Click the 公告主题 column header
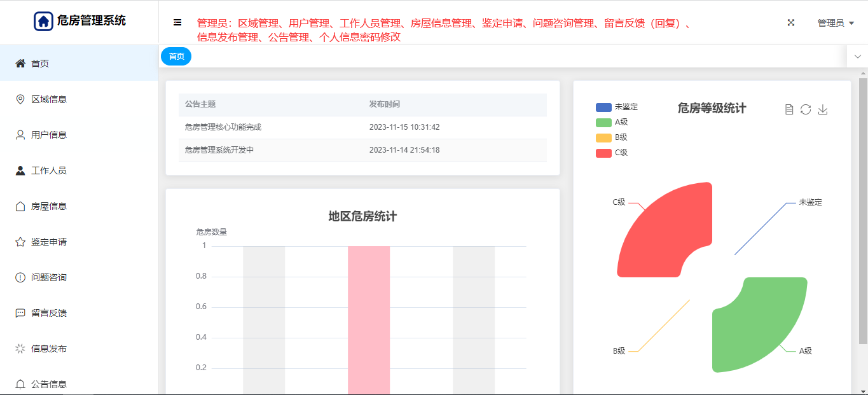The width and height of the screenshot is (868, 395). click(200, 104)
